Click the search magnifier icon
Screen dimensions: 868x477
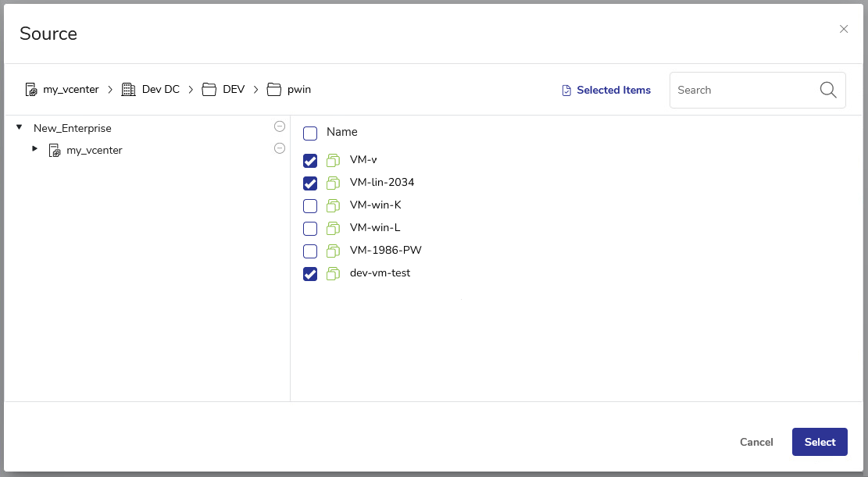click(x=828, y=90)
